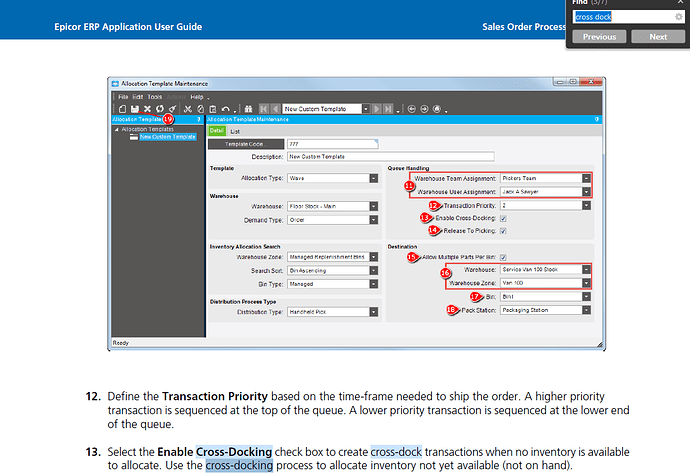Click the Save floppy disk icon

point(135,109)
